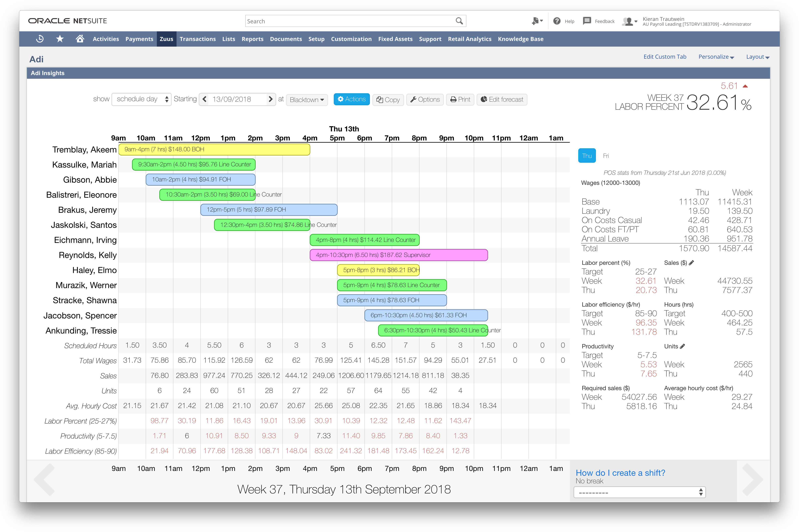Select Reynolds Kelly's pink Supervisor shift bar
799x532 pixels.
398,255
